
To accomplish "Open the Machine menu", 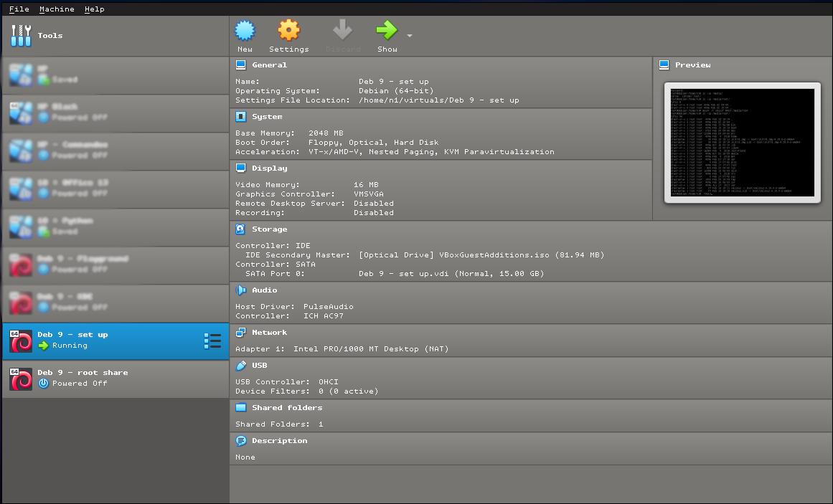I will 57,9.
